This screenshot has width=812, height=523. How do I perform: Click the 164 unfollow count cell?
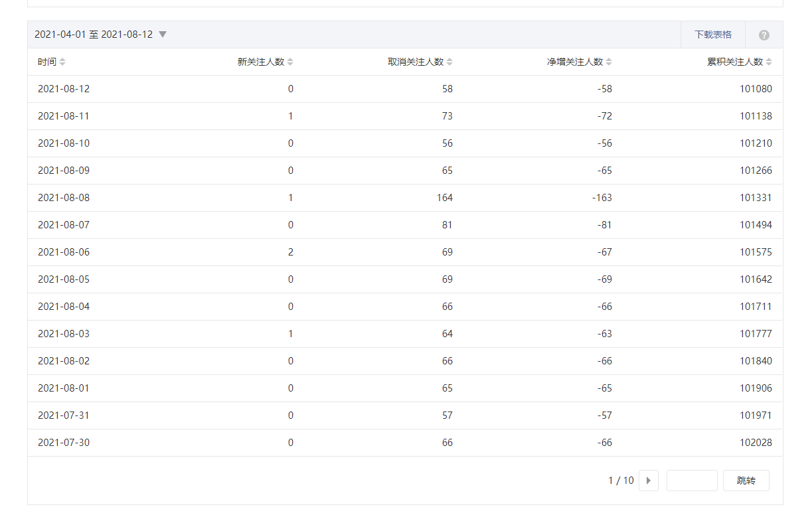point(444,198)
